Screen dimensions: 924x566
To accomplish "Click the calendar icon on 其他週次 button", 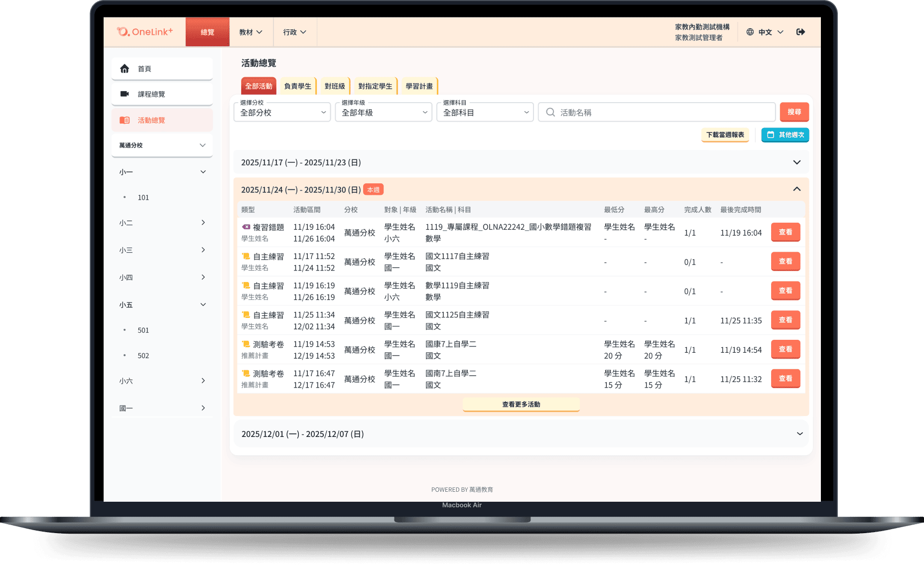I will click(771, 135).
